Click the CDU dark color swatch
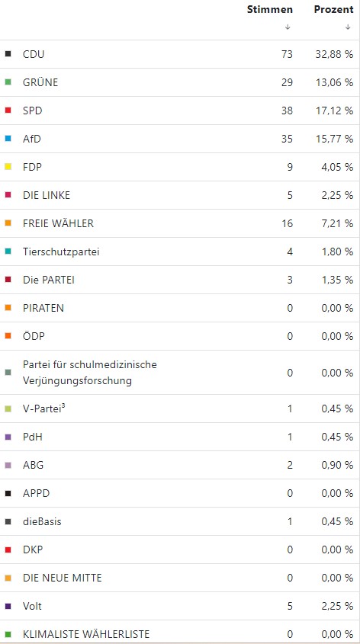Viewport: 360px width, 644px height. (8, 54)
